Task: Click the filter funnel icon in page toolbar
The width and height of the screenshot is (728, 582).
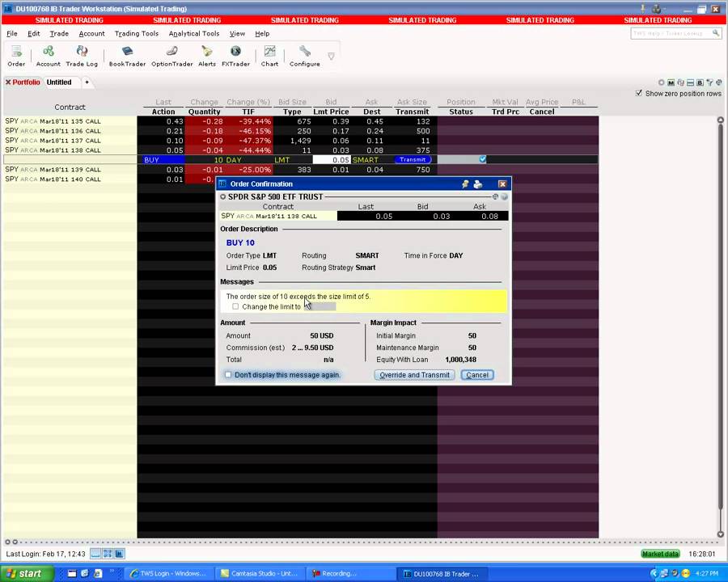Action: [709, 82]
